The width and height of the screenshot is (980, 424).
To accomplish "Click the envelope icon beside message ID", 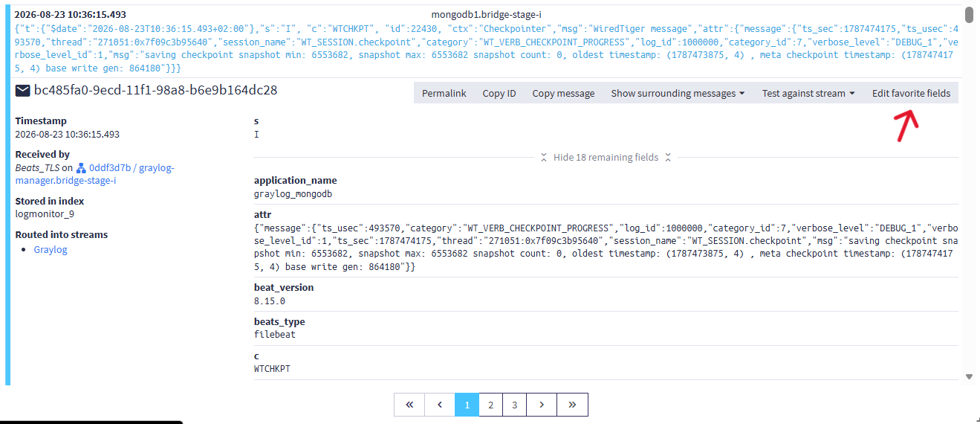I will point(22,91).
